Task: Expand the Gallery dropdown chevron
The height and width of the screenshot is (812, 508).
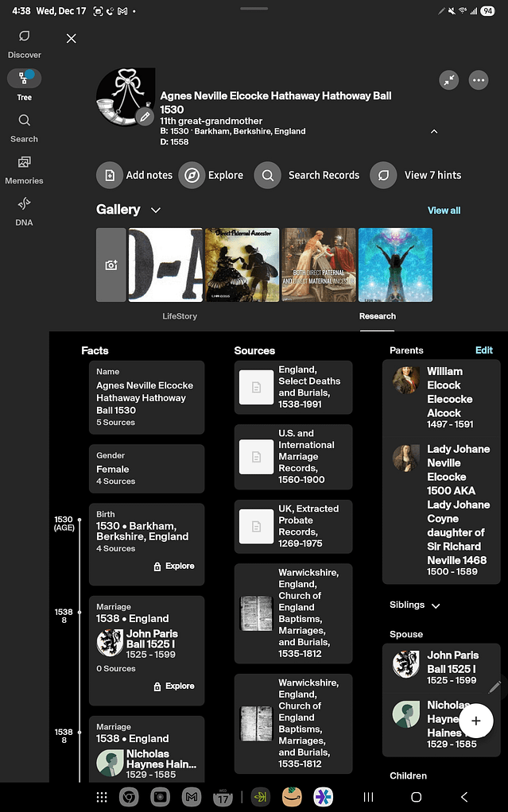Action: coord(156,210)
